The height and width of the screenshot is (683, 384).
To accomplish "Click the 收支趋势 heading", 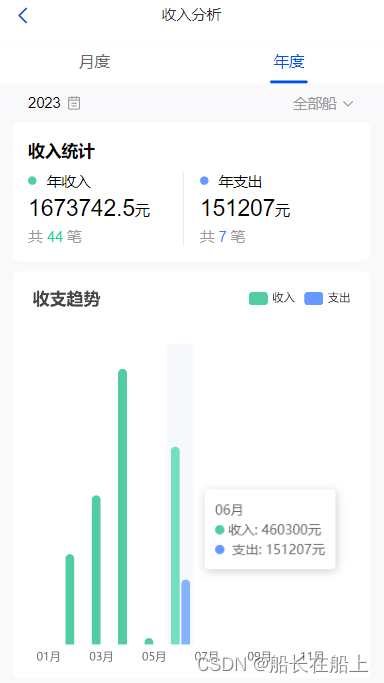I will click(66, 299).
